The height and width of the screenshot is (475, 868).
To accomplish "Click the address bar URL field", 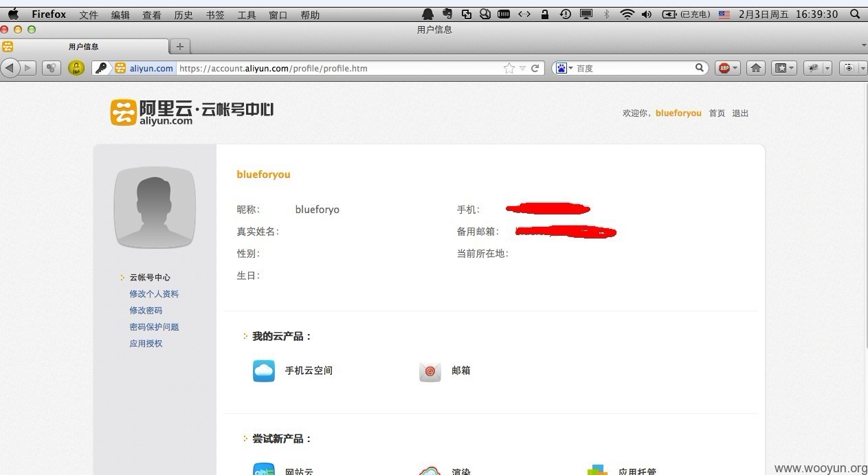I will click(x=339, y=68).
